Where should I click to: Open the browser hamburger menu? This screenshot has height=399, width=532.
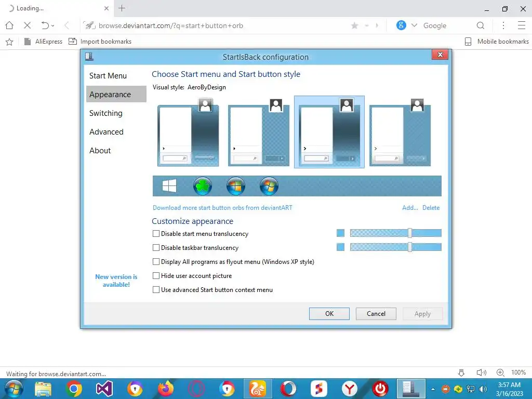click(522, 25)
